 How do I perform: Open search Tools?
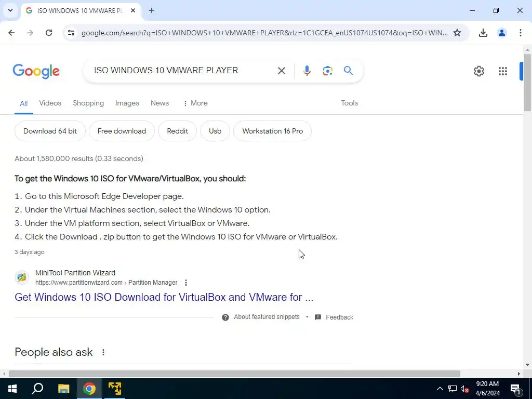(x=350, y=103)
